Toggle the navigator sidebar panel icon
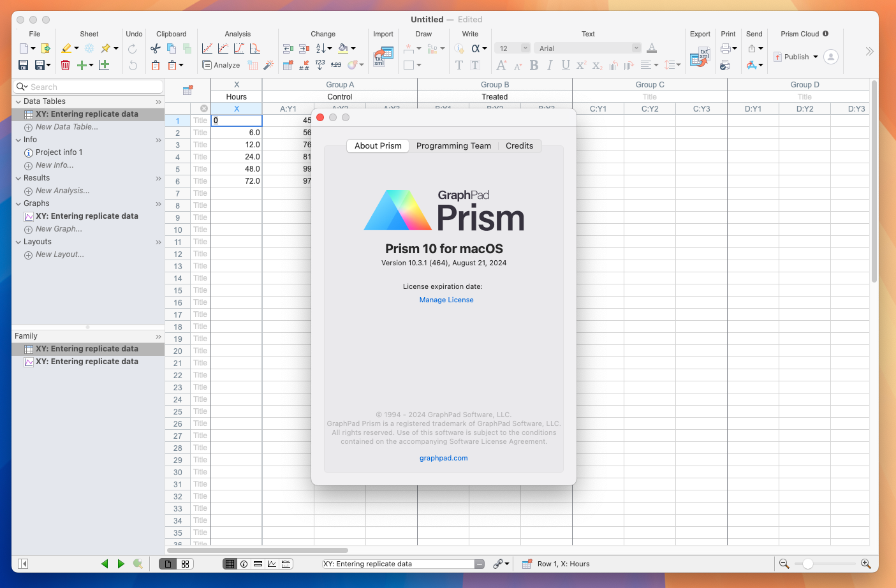Image resolution: width=896 pixels, height=588 pixels. tap(23, 564)
